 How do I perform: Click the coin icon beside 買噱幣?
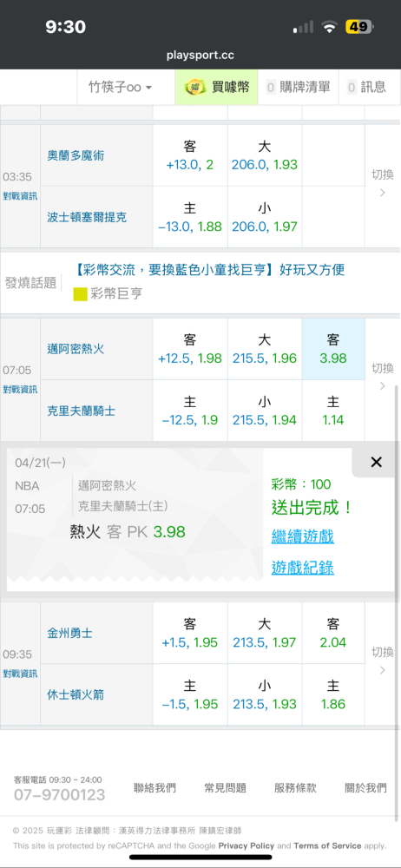pyautogui.click(x=193, y=87)
